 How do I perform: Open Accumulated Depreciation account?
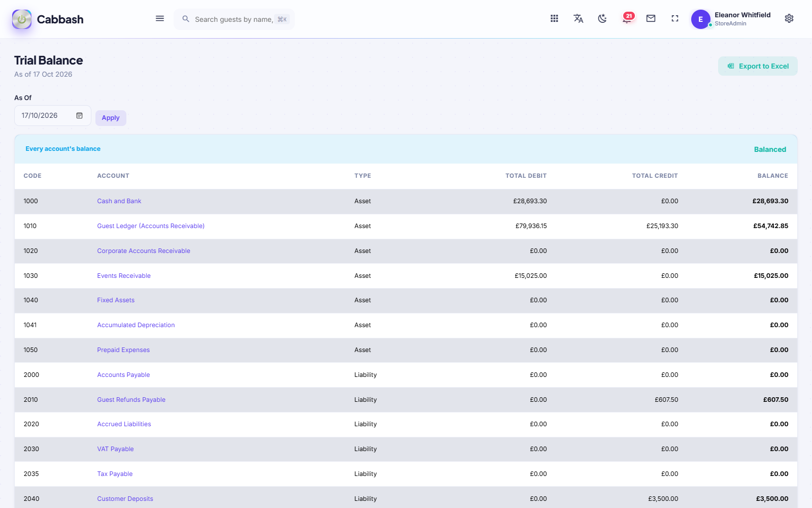pyautogui.click(x=136, y=325)
